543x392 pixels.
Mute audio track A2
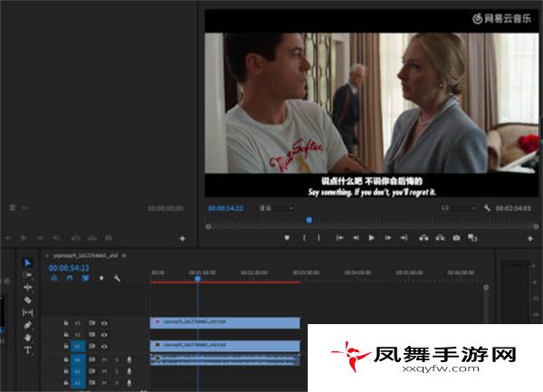coord(104,371)
